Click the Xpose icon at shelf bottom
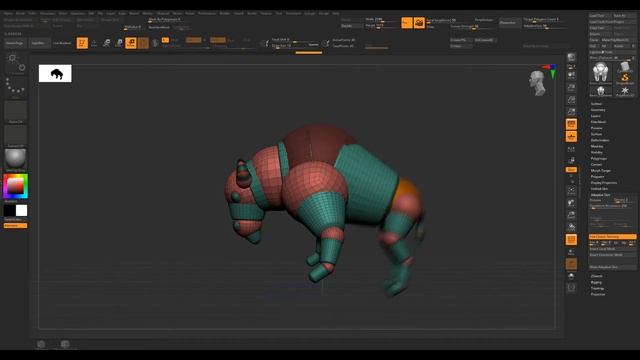Viewport: 640px width, 360px height. (571, 287)
